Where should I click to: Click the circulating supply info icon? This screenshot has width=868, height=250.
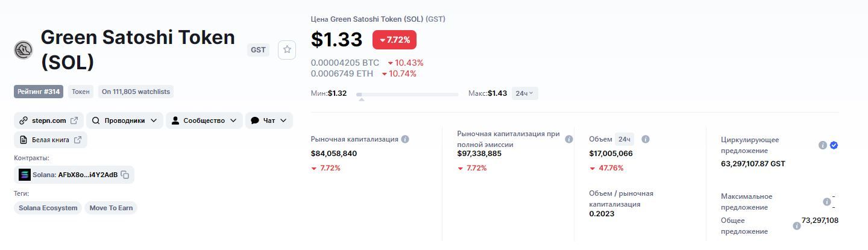[x=822, y=145]
